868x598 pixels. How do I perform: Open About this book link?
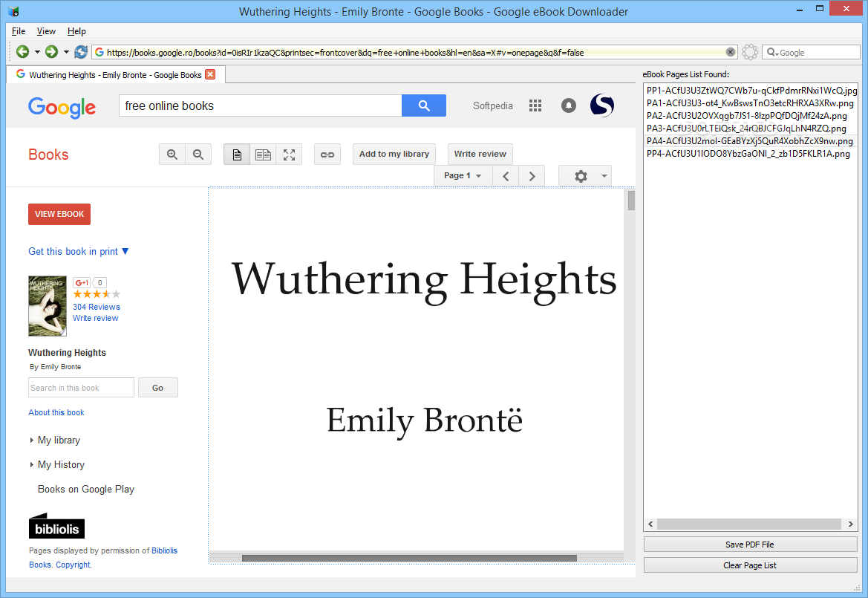click(x=56, y=412)
